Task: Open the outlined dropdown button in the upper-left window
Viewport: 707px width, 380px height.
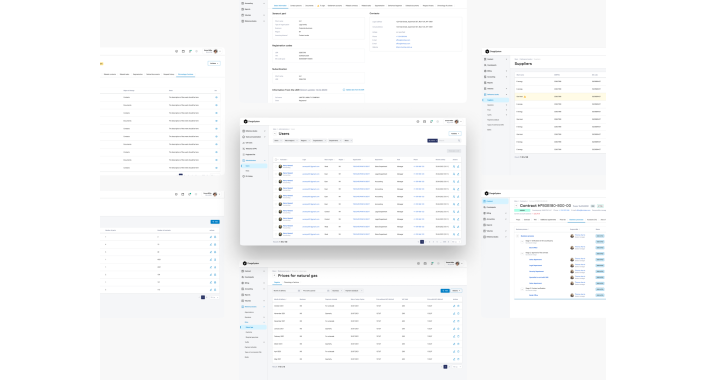Action: [214, 63]
